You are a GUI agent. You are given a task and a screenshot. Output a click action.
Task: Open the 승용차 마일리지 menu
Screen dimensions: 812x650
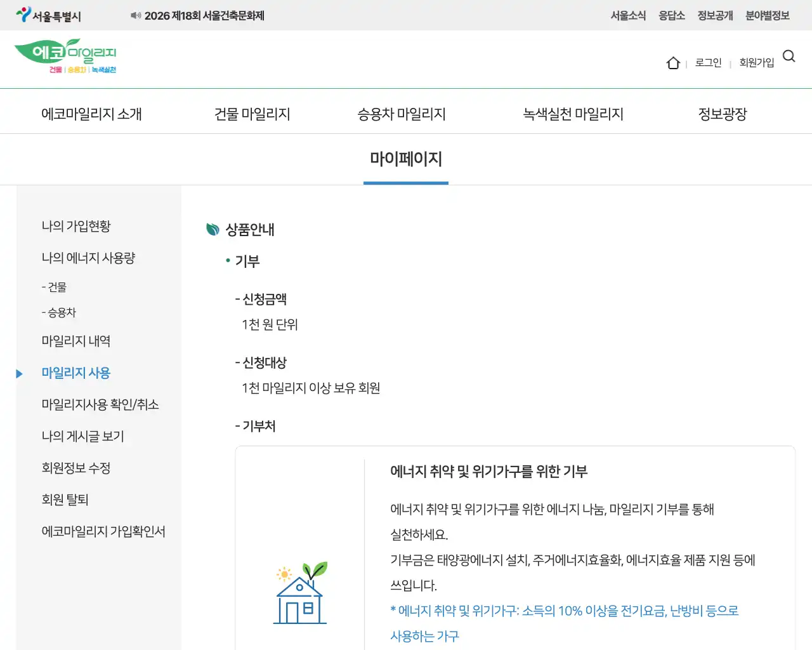tap(402, 114)
